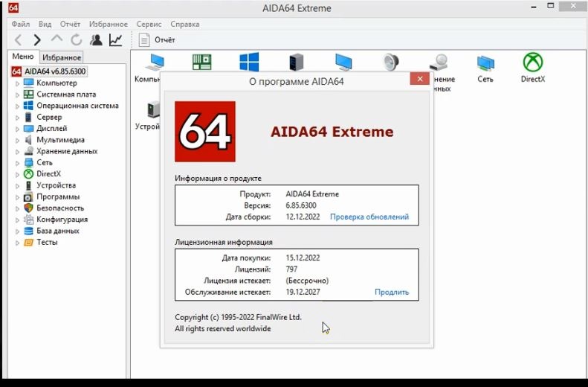Open the Избранное menu in menu bar
This screenshot has width=588, height=387.
[x=109, y=24]
